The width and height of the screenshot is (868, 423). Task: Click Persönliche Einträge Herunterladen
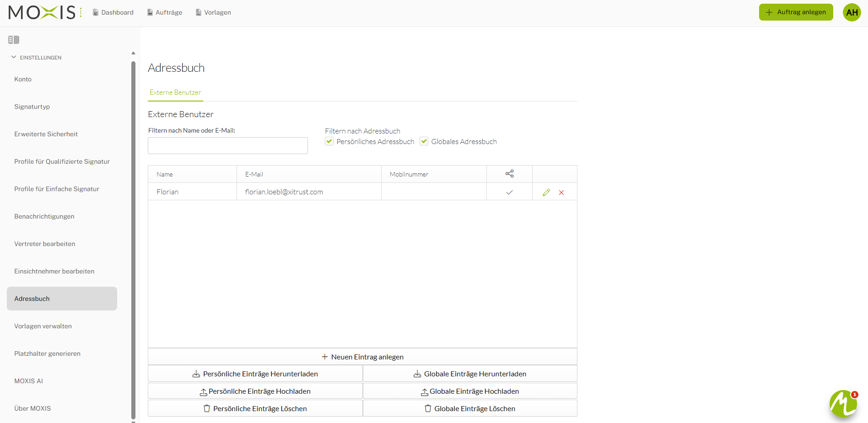tap(255, 374)
